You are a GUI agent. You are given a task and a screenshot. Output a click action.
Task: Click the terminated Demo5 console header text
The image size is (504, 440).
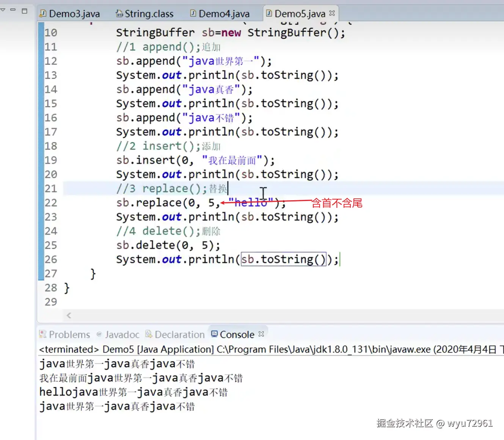(x=271, y=349)
